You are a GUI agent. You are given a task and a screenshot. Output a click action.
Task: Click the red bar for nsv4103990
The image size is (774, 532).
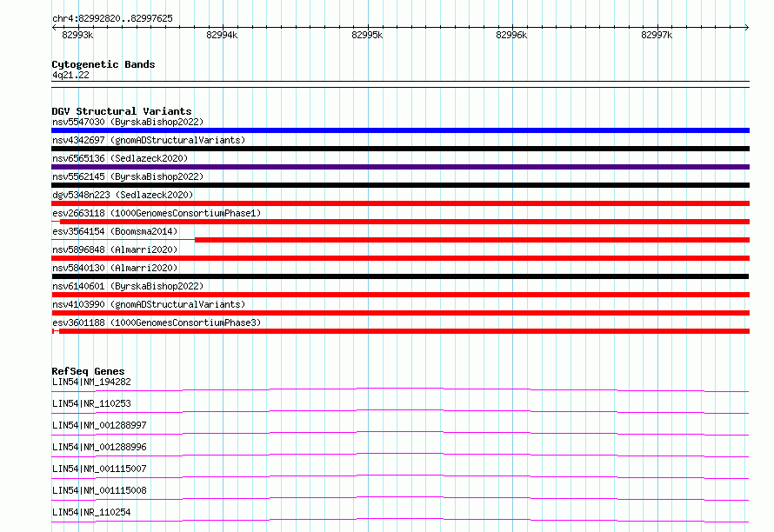point(400,313)
